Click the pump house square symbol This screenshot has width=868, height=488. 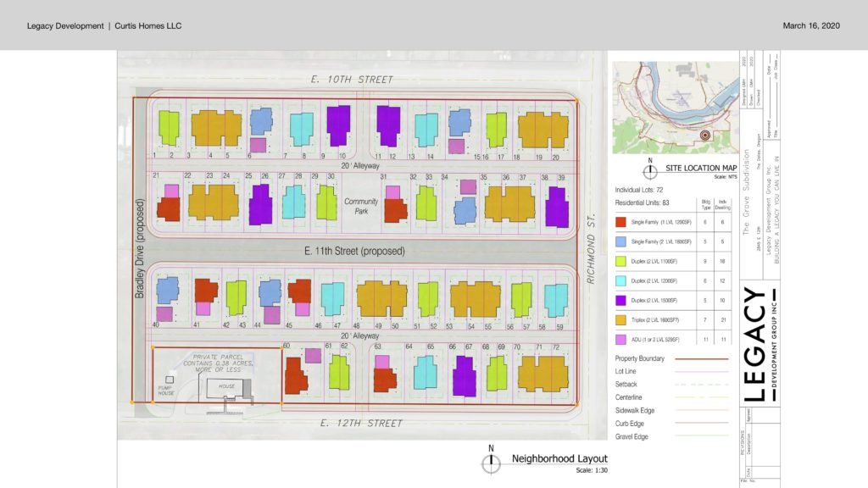coord(170,380)
